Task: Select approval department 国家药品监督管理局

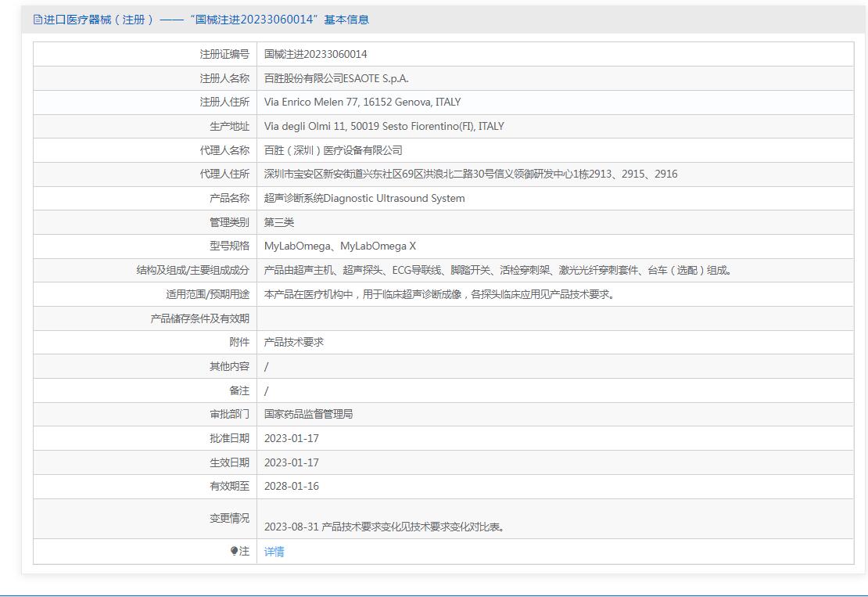Action: click(308, 414)
